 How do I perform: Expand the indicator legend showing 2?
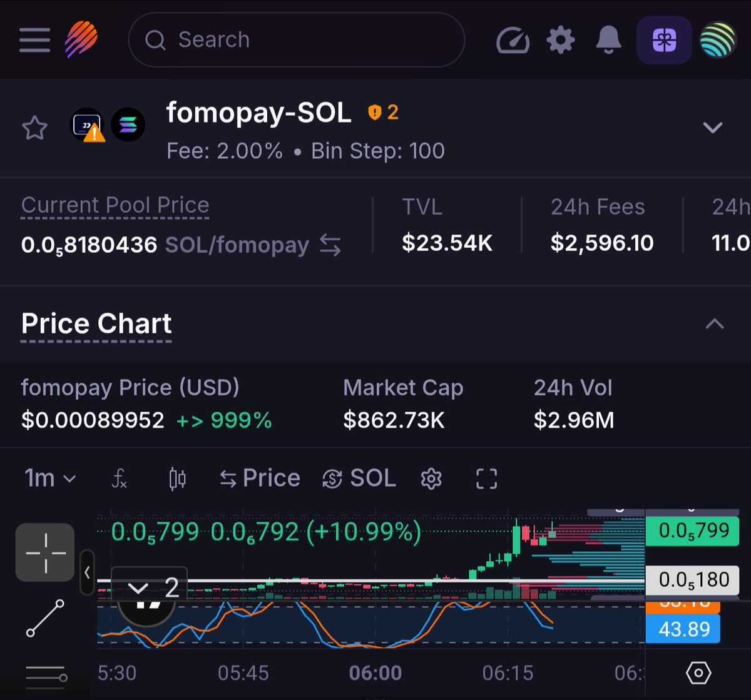[x=153, y=587]
